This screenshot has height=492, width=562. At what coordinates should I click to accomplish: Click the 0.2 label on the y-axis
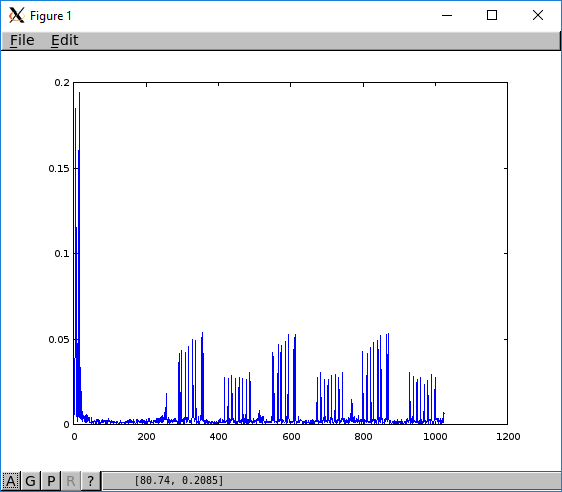click(62, 83)
